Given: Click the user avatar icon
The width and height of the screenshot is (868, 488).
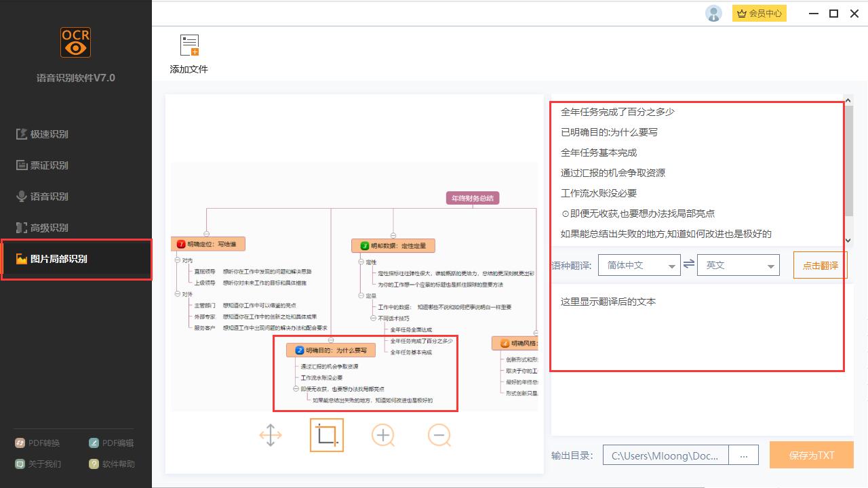Looking at the screenshot, I should [x=713, y=13].
